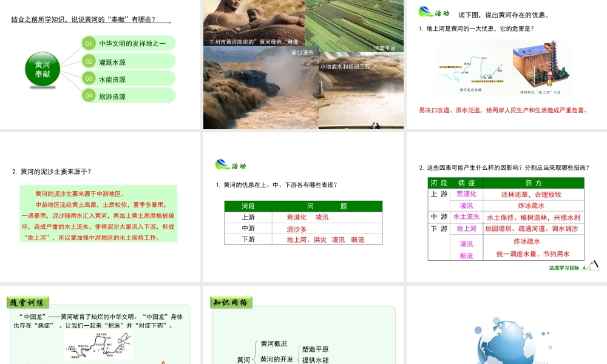Open the 壶口瀑布 waterfall photo
The image size is (607, 364).
pyautogui.click(x=261, y=88)
